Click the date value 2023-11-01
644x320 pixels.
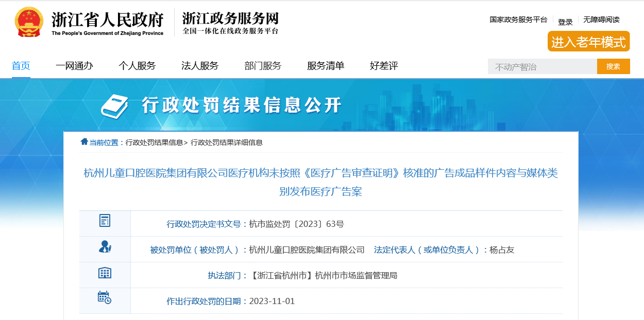pyautogui.click(x=272, y=301)
